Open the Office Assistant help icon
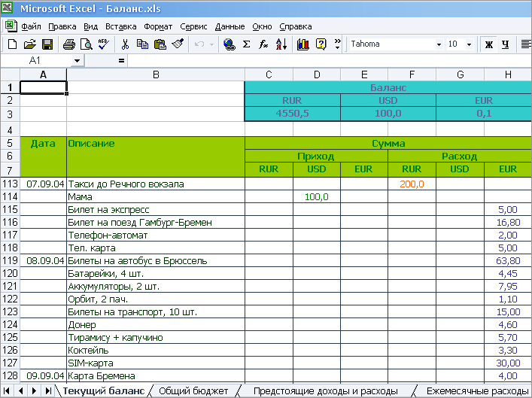This screenshot has height=398, width=532. (x=321, y=44)
